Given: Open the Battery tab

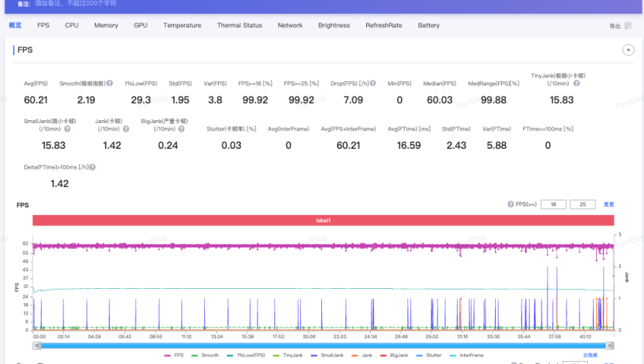Looking at the screenshot, I should [x=428, y=26].
